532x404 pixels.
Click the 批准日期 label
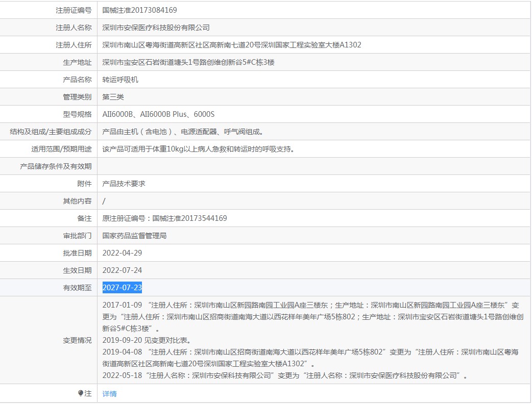pyautogui.click(x=77, y=253)
